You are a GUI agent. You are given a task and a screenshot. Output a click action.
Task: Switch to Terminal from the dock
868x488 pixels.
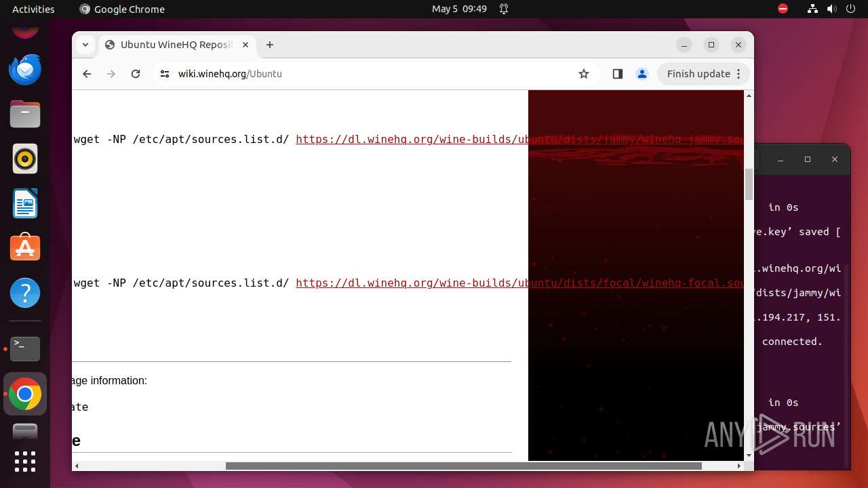pyautogui.click(x=25, y=349)
